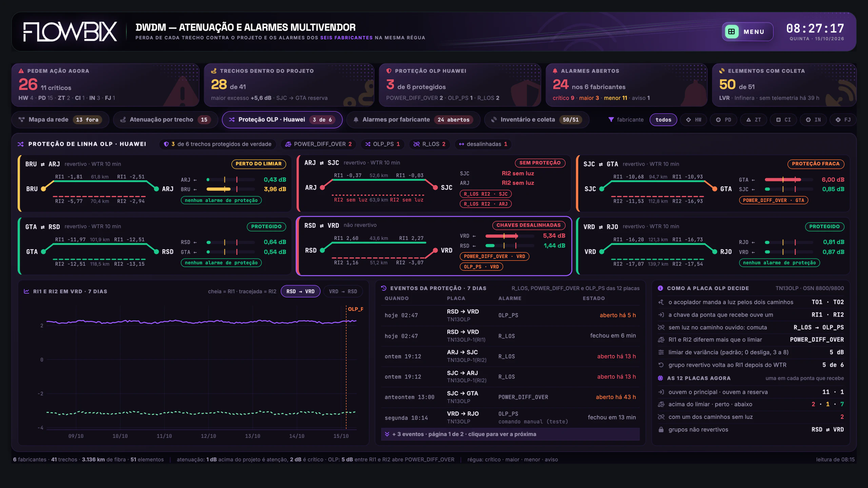Click history icon of Eventos da Proteção
Image resolution: width=868 pixels, height=488 pixels.
384,288
